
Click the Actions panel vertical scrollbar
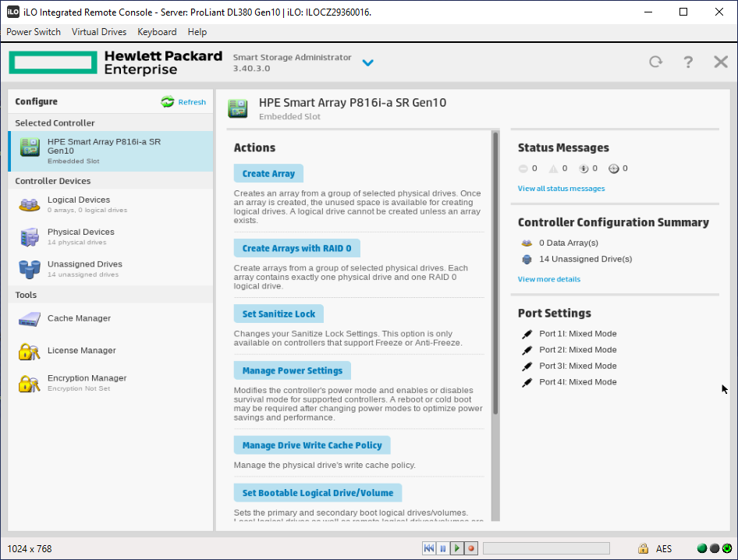pyautogui.click(x=495, y=273)
